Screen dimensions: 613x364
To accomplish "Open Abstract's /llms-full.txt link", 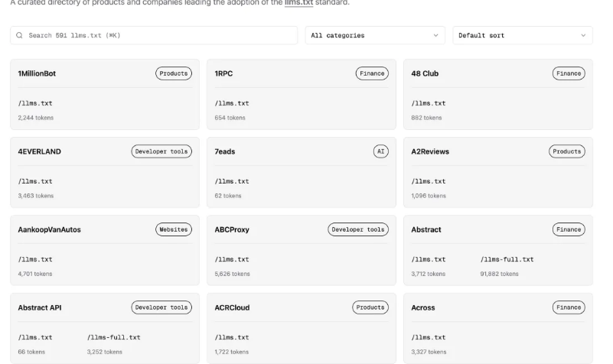I will click(x=507, y=259).
